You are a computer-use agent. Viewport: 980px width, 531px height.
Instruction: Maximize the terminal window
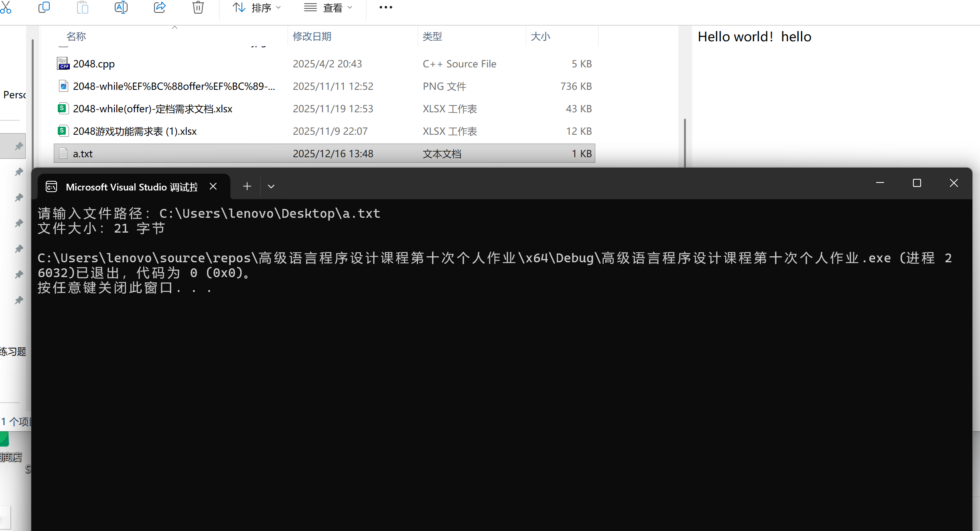[x=917, y=183]
